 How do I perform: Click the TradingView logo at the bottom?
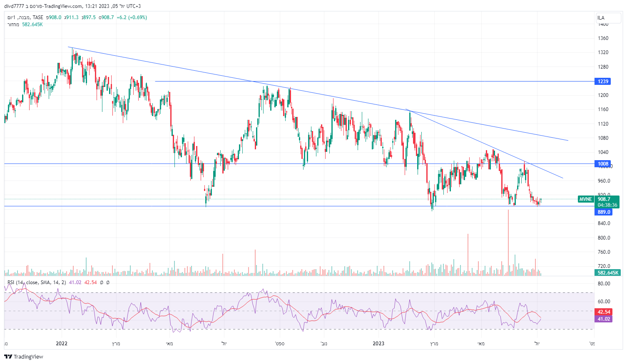(x=24, y=357)
